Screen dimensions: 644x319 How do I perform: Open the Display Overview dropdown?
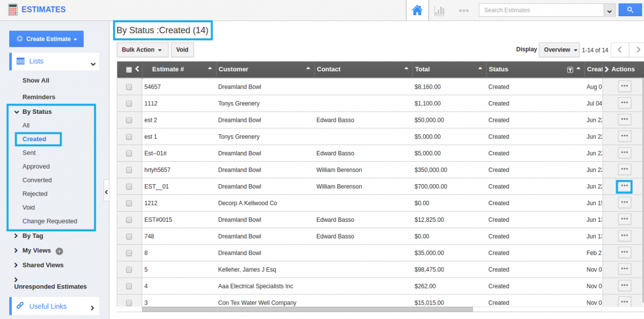[559, 50]
